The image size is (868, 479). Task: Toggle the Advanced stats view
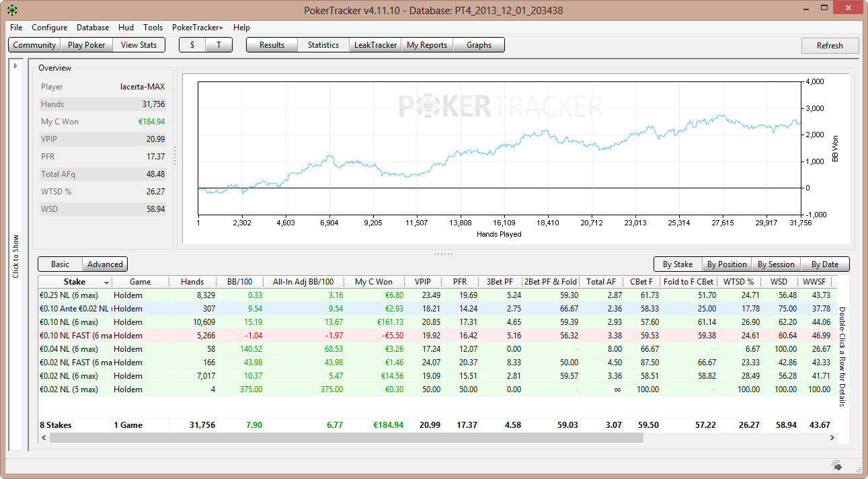105,264
